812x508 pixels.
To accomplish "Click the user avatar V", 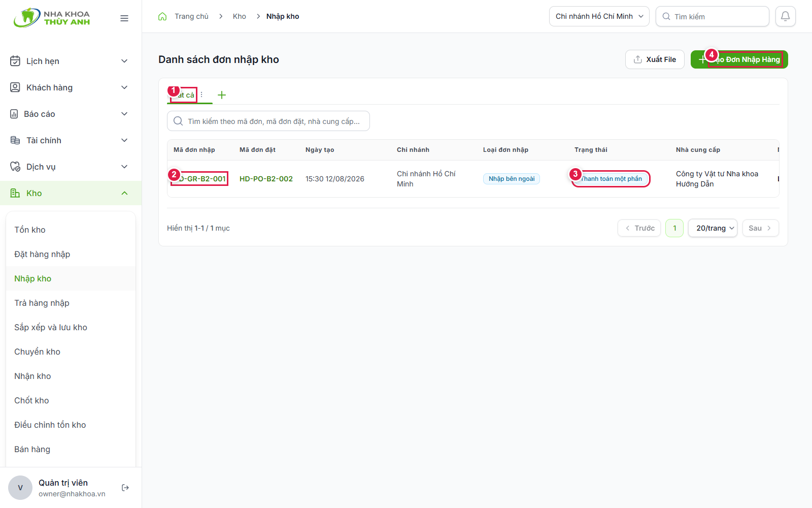I will [20, 488].
